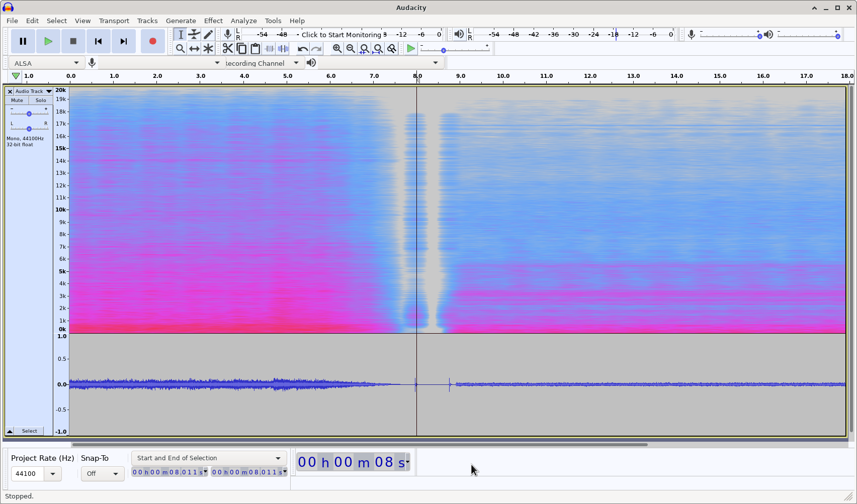Image resolution: width=857 pixels, height=504 pixels.
Task: Click the selection start time field
Action: [169, 472]
